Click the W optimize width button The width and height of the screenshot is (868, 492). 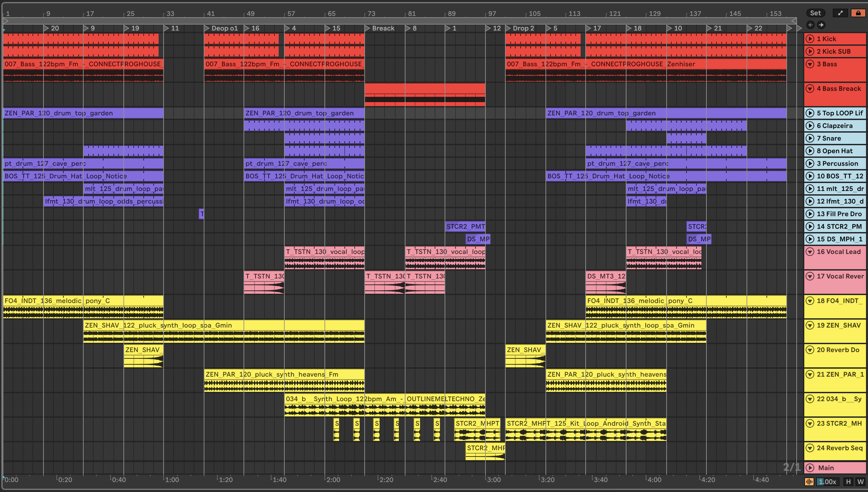(x=860, y=481)
